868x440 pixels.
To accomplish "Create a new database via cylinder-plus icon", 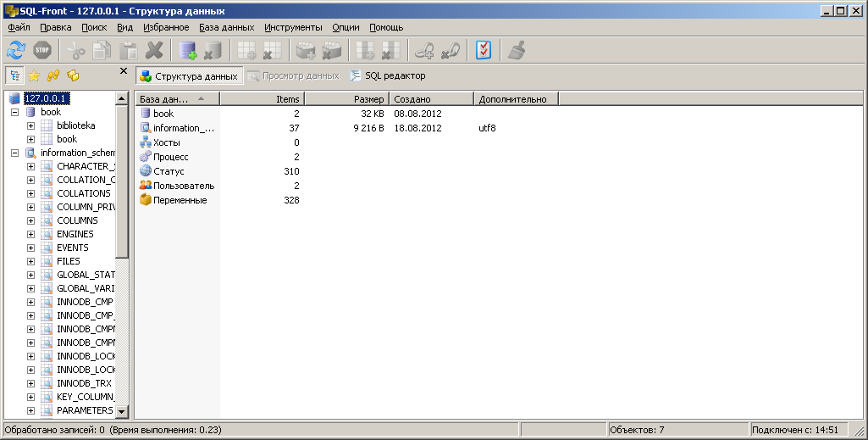I will pyautogui.click(x=188, y=50).
